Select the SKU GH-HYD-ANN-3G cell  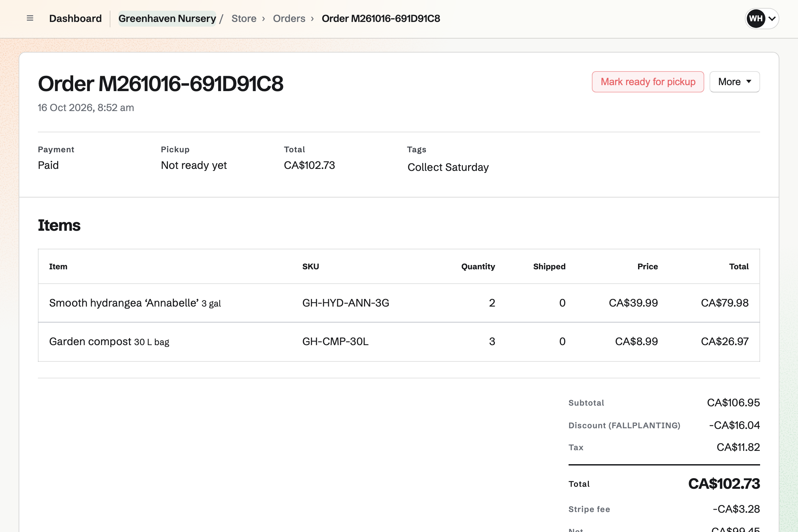pos(345,303)
